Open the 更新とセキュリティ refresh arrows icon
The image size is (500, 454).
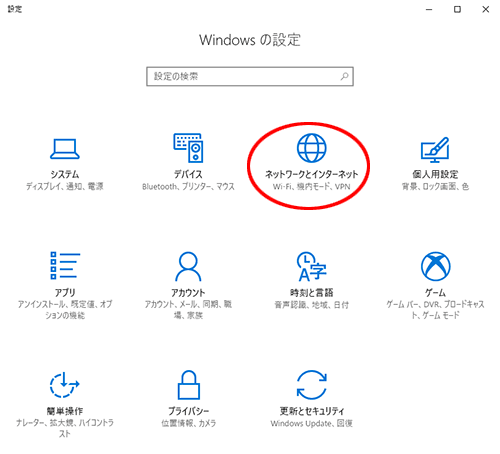[x=312, y=385]
